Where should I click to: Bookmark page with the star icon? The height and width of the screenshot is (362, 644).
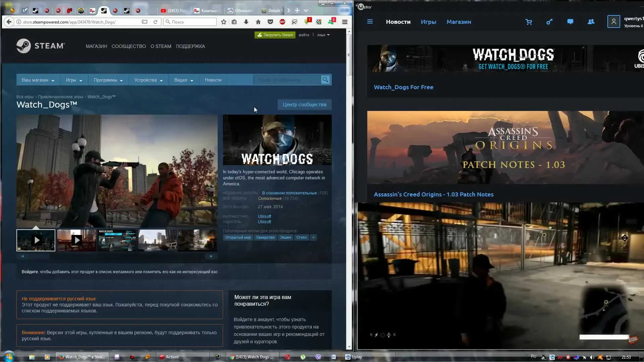pyautogui.click(x=223, y=22)
